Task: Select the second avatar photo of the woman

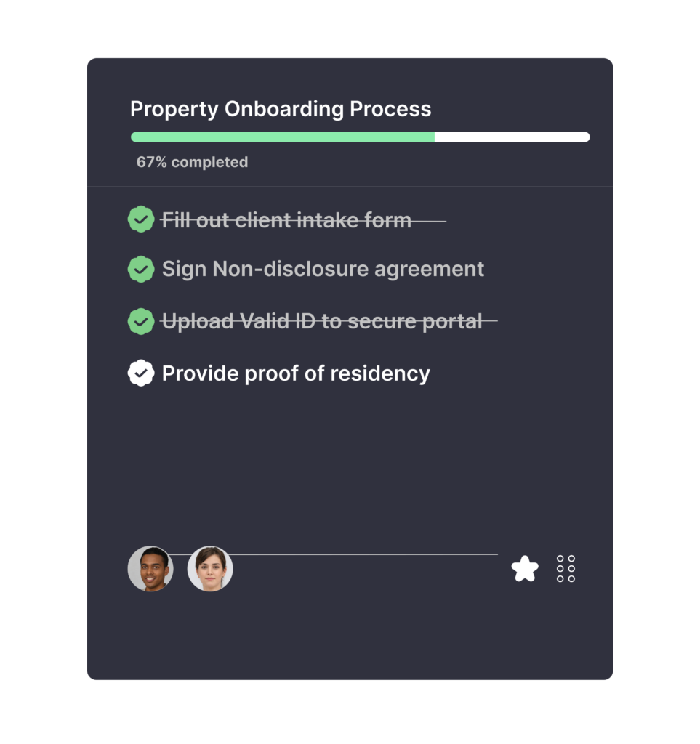Action: coord(210,569)
